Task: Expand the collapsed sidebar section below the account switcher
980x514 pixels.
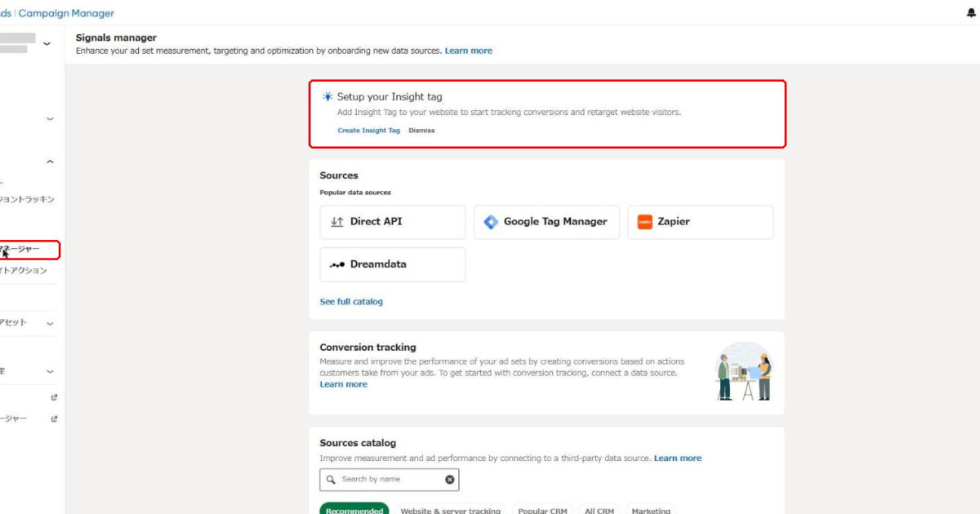Action: [x=50, y=119]
